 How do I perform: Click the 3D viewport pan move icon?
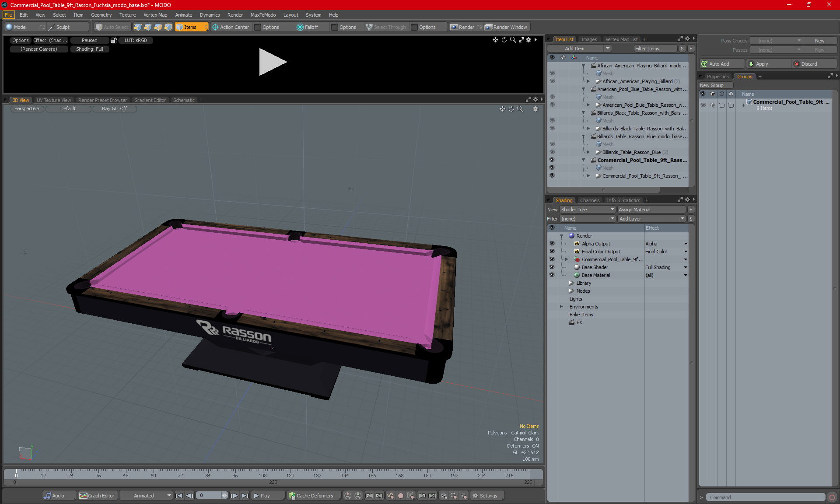tap(502, 109)
